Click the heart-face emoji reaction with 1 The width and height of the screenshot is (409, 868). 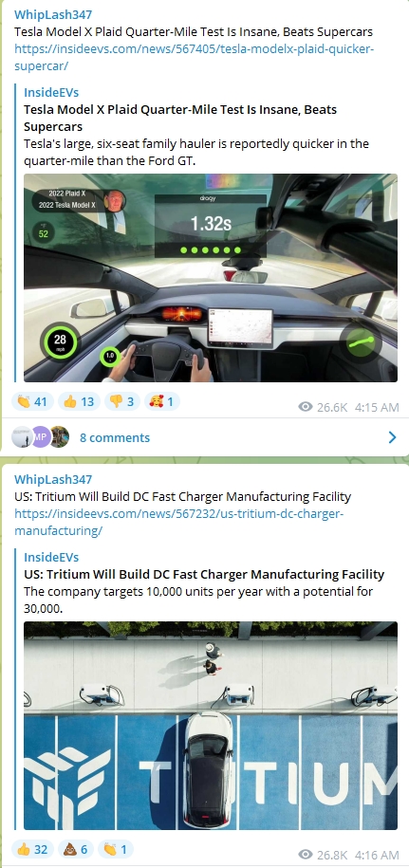click(x=161, y=401)
